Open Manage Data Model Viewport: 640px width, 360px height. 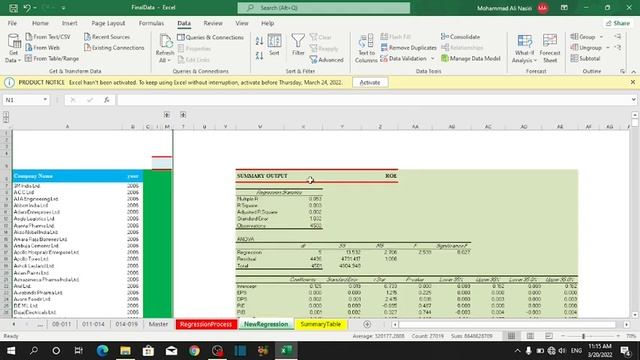[471, 58]
